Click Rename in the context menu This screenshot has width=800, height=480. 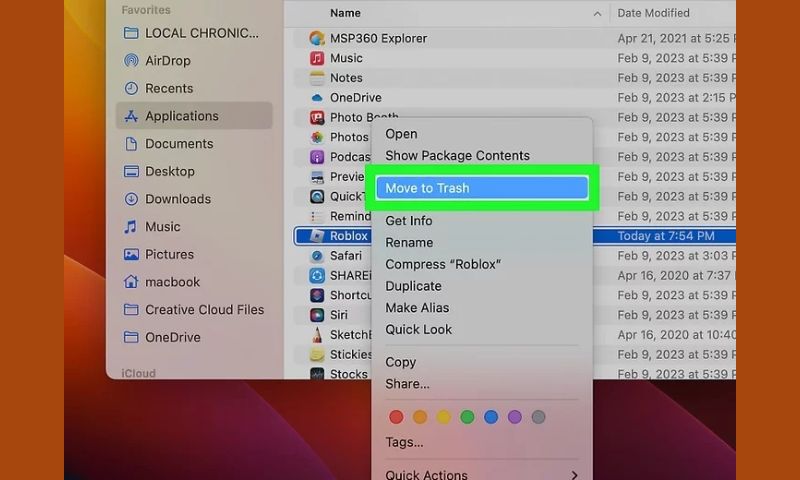pyautogui.click(x=409, y=242)
